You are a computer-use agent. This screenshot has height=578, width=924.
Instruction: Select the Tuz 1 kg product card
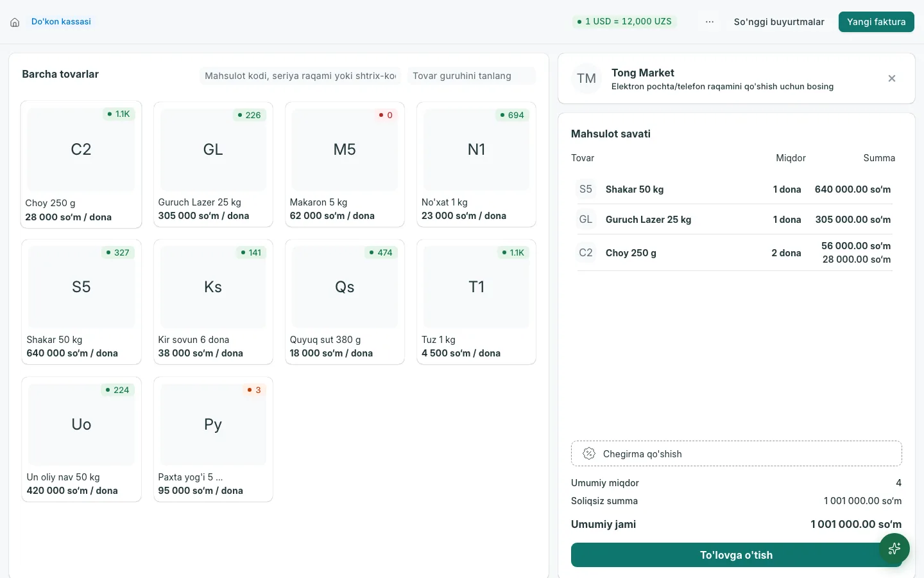(x=476, y=302)
